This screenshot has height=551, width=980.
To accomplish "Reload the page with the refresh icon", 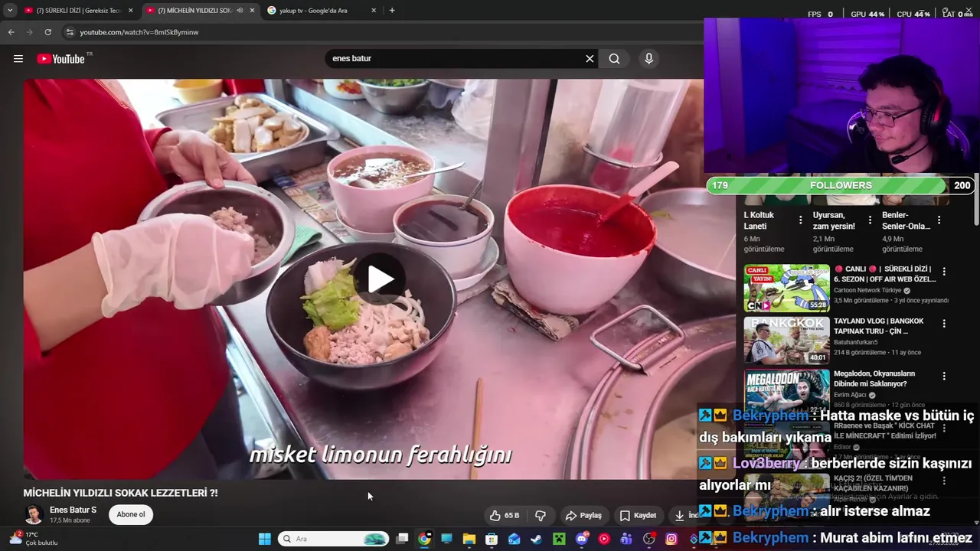I will coord(47,32).
